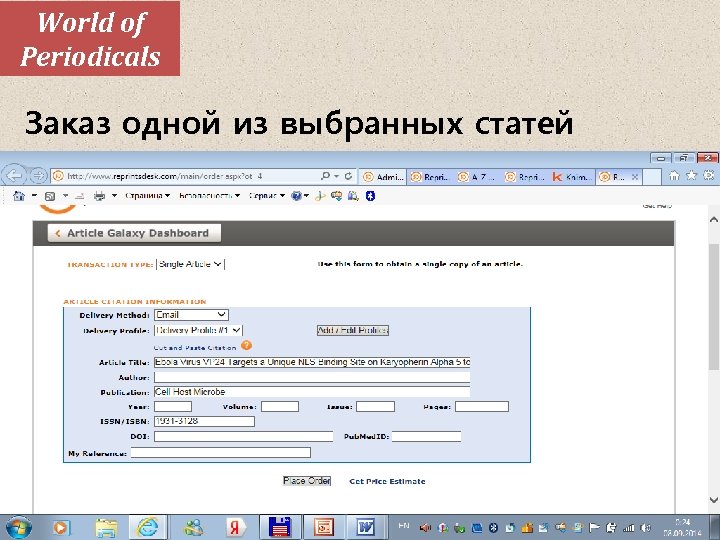Image resolution: width=720 pixels, height=540 pixels.
Task: Click into the Article Title field
Action: [x=312, y=362]
